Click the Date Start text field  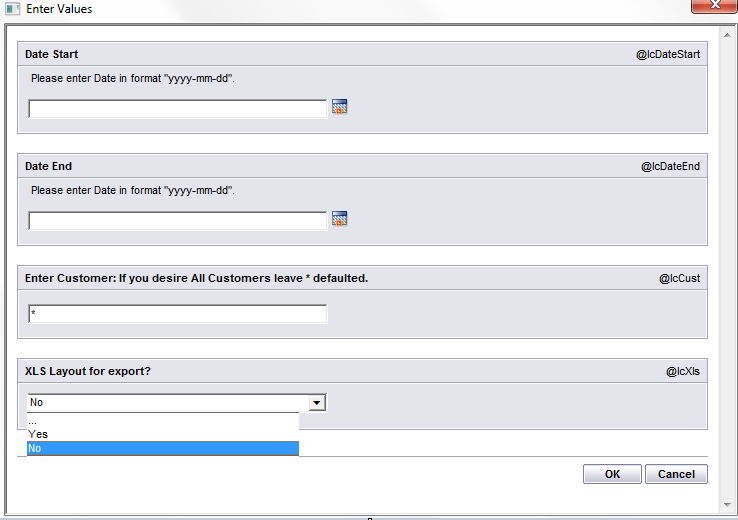pos(177,109)
